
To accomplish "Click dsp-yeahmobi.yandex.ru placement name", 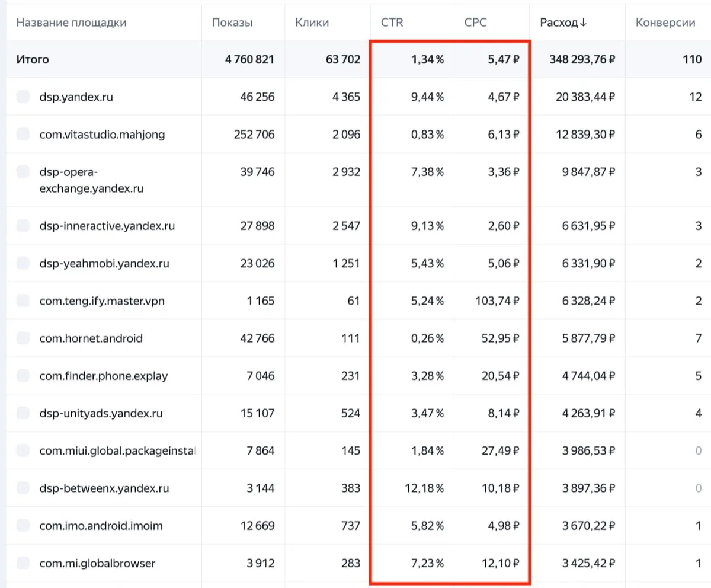I will [104, 263].
